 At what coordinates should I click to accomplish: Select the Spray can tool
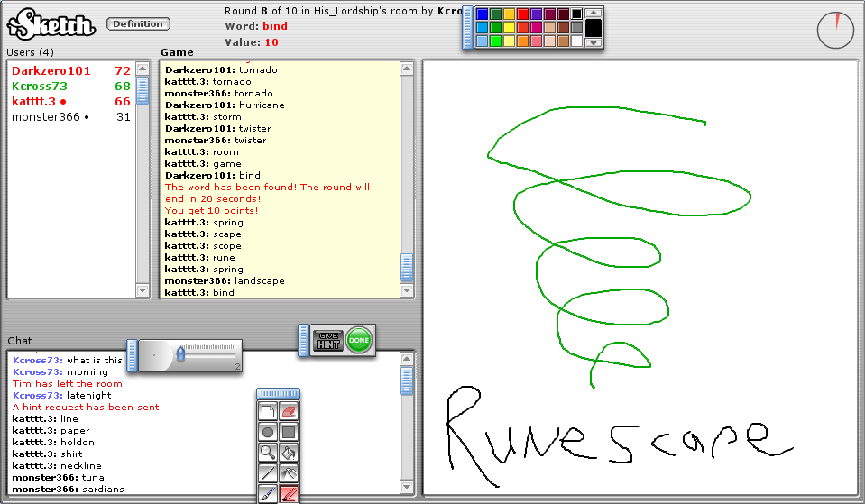(289, 473)
